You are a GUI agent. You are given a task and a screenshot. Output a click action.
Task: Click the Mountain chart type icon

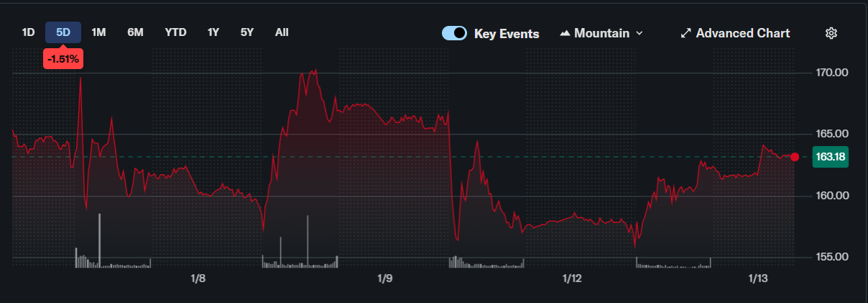(565, 33)
